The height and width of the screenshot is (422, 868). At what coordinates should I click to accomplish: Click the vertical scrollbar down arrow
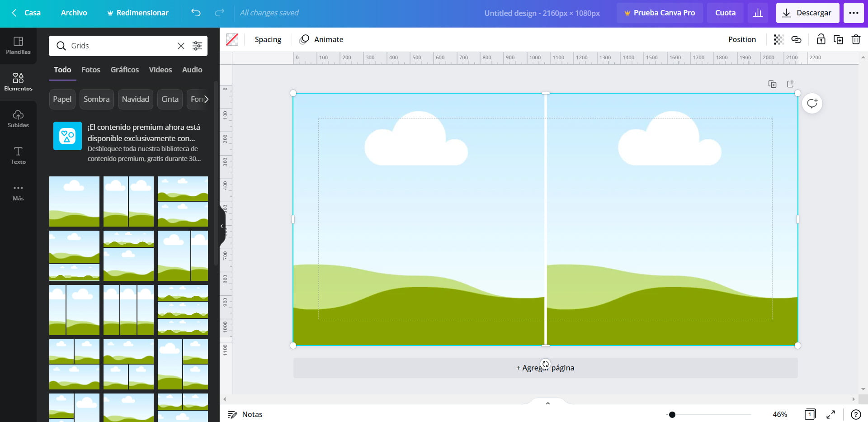(x=863, y=389)
